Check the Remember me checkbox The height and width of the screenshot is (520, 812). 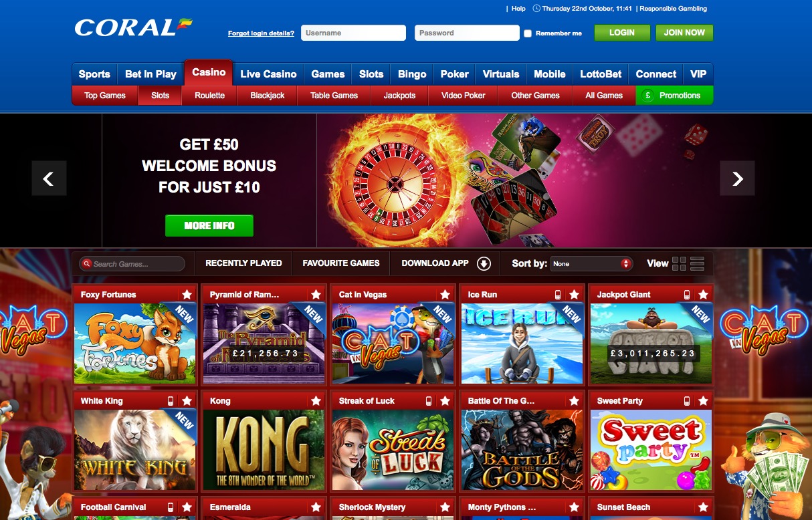point(528,33)
